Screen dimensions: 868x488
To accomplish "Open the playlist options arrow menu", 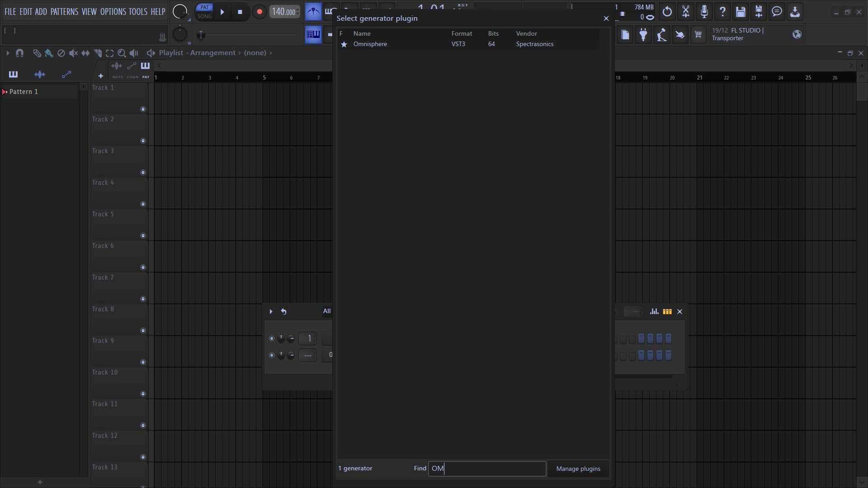I will click(x=7, y=53).
